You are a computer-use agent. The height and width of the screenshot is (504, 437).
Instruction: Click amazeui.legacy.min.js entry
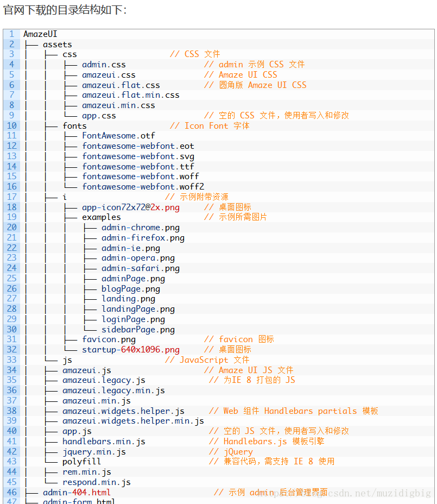click(x=113, y=390)
